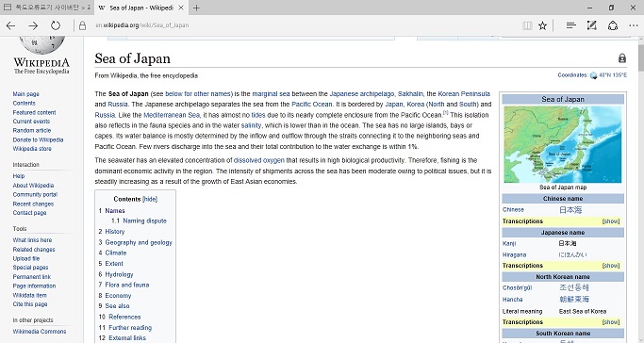Open the Hub lines icon
Viewport: 644px width, 343px height.
point(570,25)
